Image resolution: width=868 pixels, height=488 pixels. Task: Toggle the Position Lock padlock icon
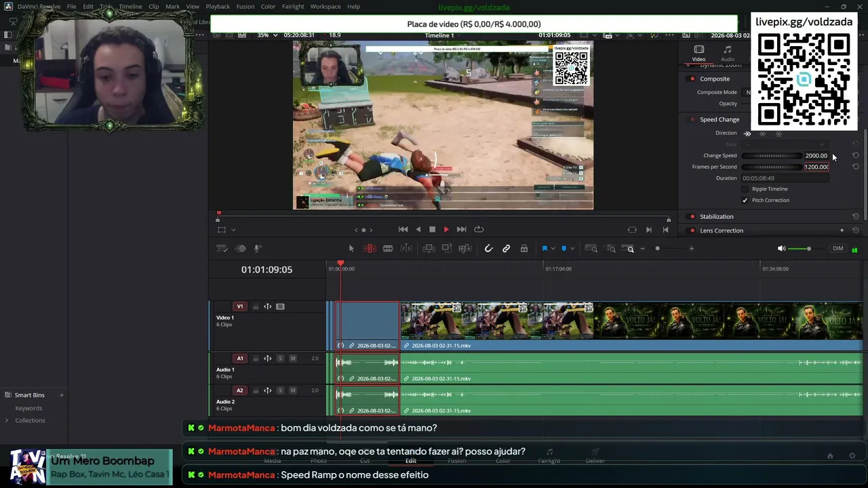(524, 249)
